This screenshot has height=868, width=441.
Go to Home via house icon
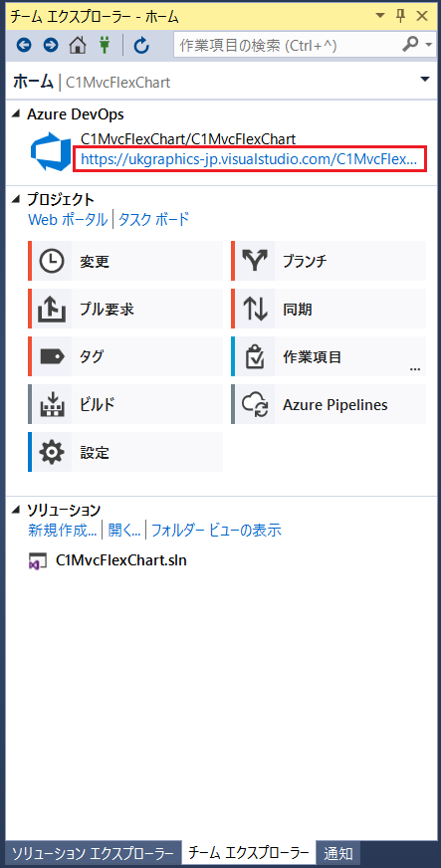pyautogui.click(x=78, y=45)
